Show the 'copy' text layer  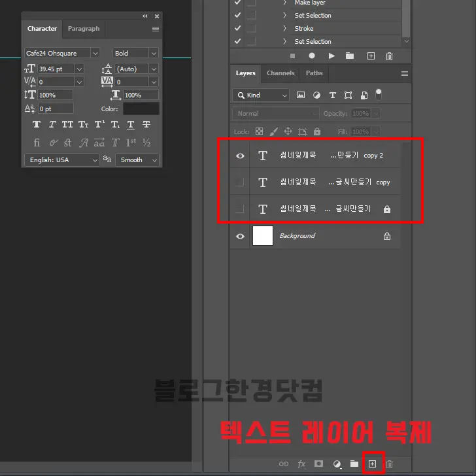click(x=240, y=182)
